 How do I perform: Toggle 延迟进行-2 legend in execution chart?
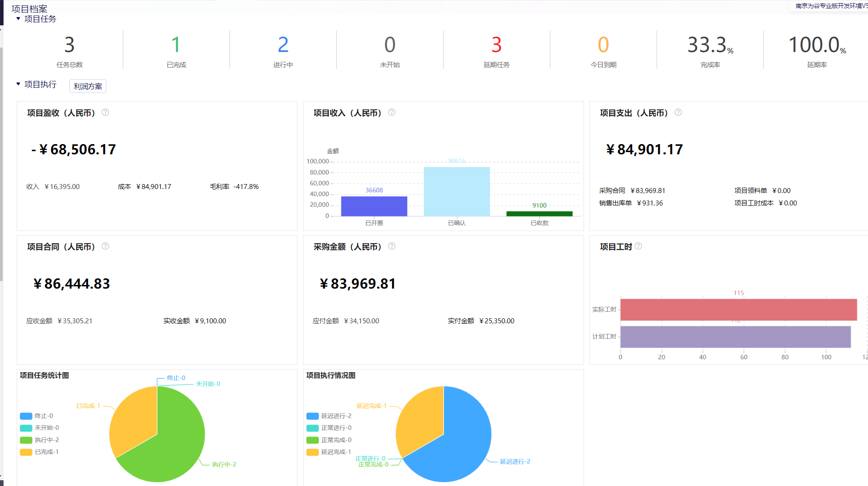329,416
